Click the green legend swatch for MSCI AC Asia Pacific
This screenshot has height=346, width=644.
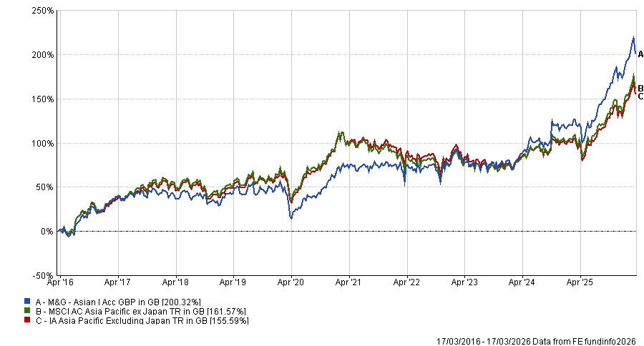click(x=26, y=312)
